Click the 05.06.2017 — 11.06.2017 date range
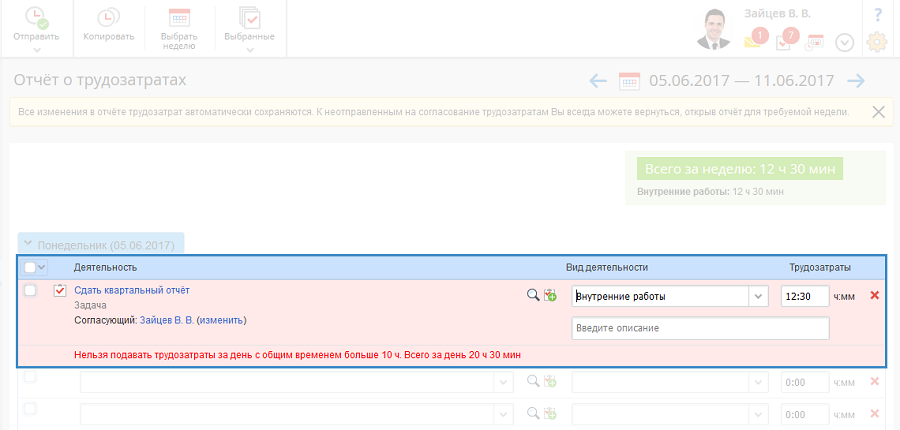900x430 pixels. click(741, 81)
